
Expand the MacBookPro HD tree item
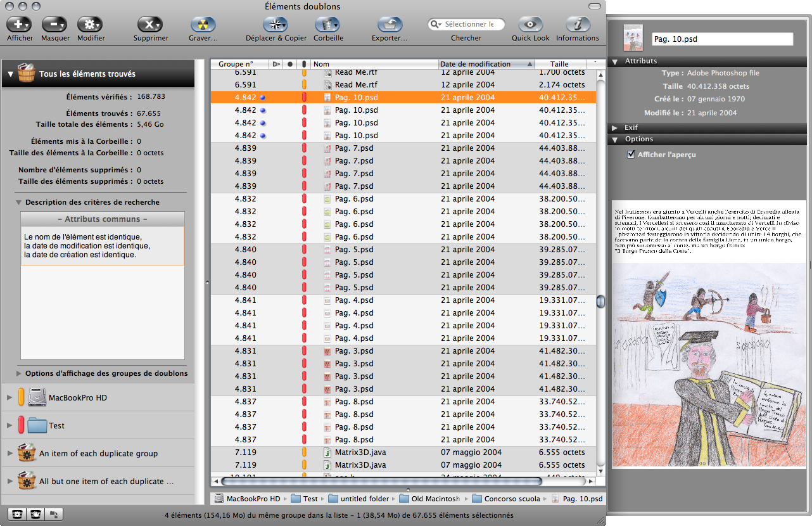click(x=9, y=398)
